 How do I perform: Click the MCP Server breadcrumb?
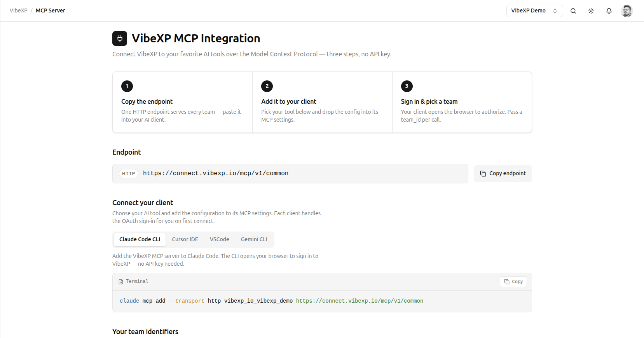(50, 10)
